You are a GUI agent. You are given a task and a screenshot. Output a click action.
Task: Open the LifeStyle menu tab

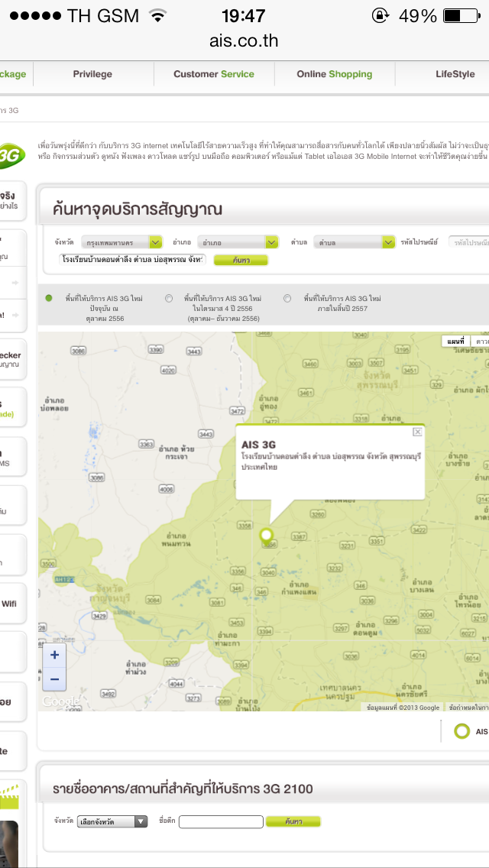(455, 74)
